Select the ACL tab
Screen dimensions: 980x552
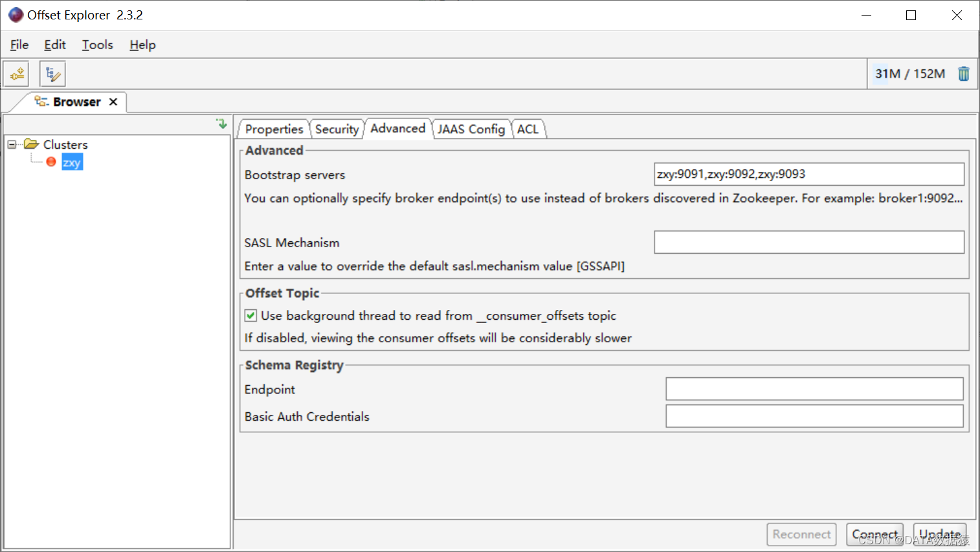[528, 129]
